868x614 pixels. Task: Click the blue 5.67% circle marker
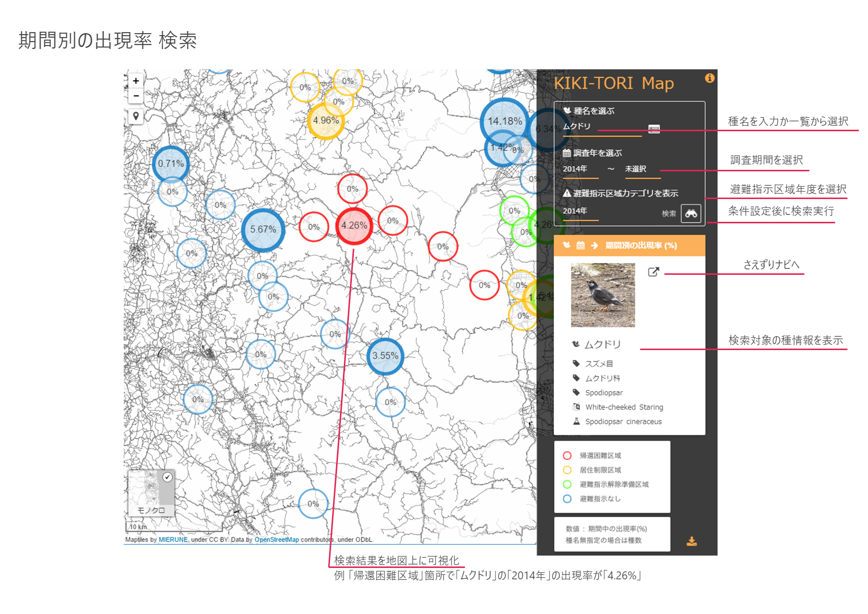263,230
